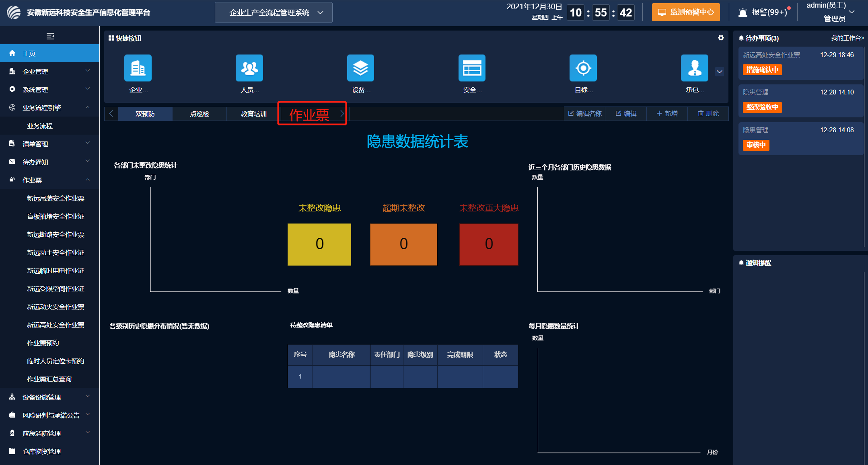This screenshot has width=868, height=465.
Task: Click the 删除 button
Action: [708, 114]
